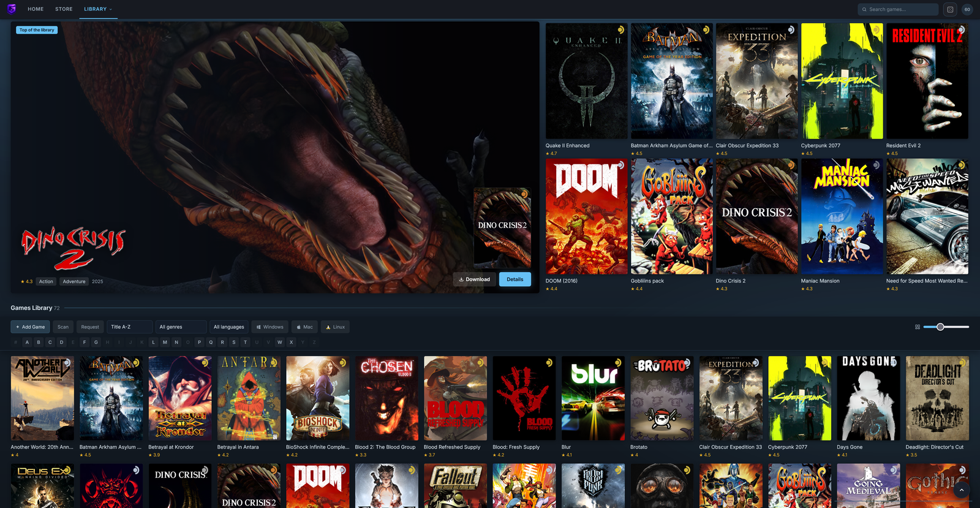The image size is (980, 508).
Task: Open the Title A-Z sort dropdown
Action: (130, 327)
